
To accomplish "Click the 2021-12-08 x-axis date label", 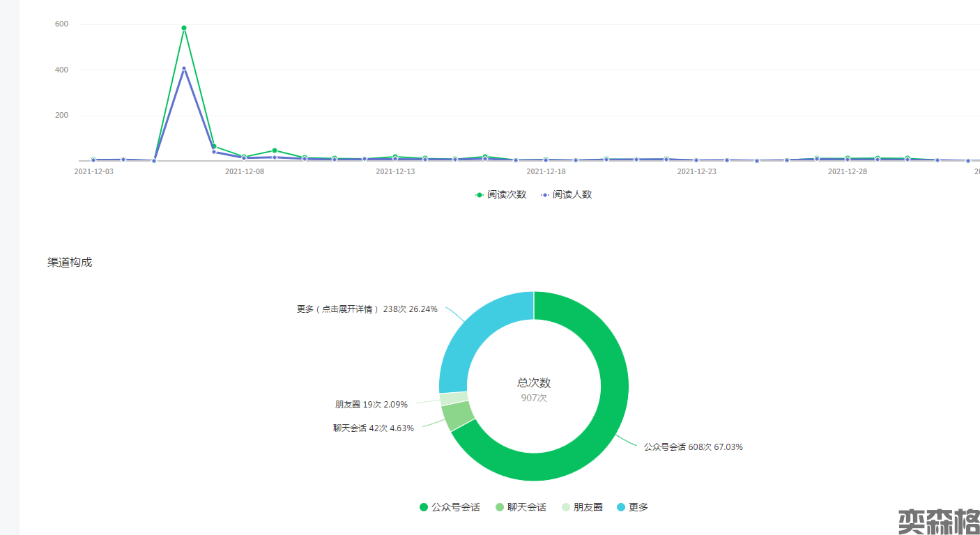I will [245, 171].
